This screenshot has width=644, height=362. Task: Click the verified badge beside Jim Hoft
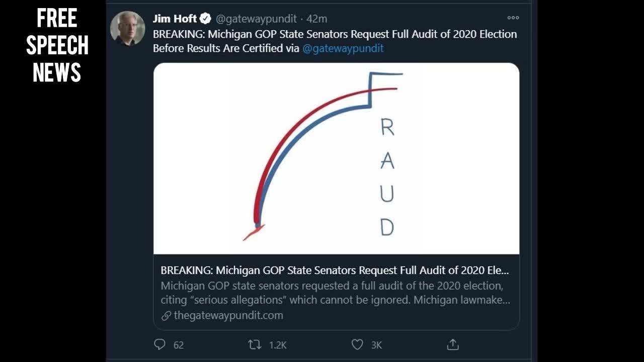[x=205, y=19]
